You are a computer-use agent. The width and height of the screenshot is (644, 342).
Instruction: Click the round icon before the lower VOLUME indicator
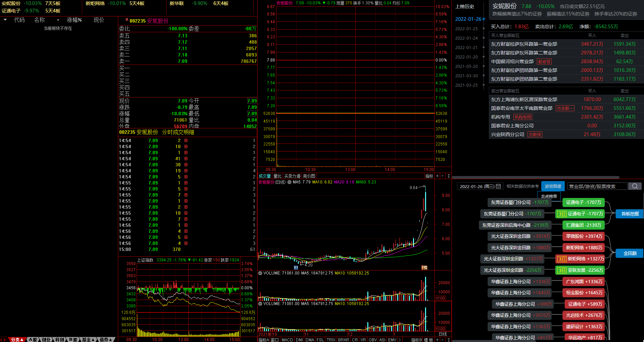260,304
